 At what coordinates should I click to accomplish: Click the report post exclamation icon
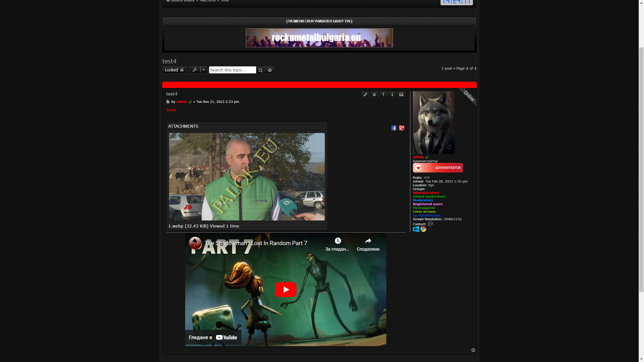(383, 95)
